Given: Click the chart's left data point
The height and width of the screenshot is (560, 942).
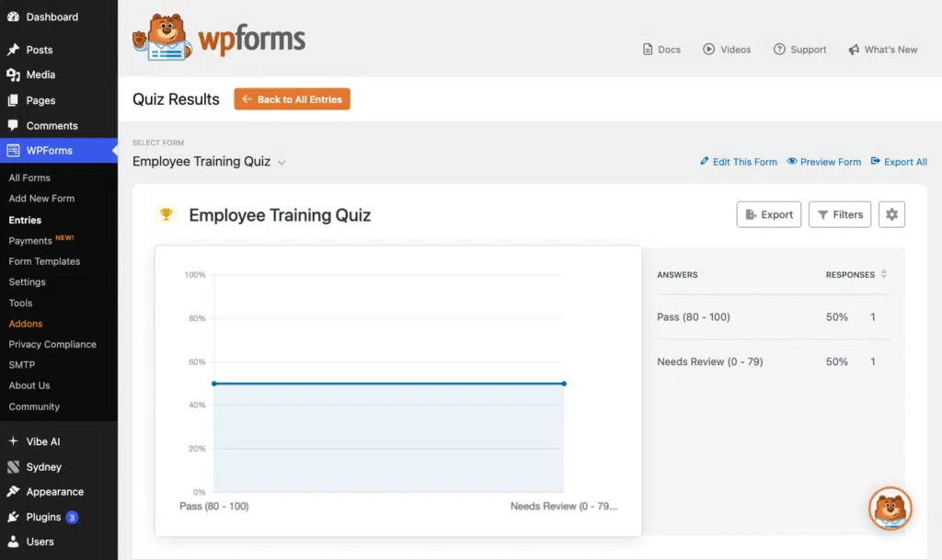Looking at the screenshot, I should click(213, 383).
